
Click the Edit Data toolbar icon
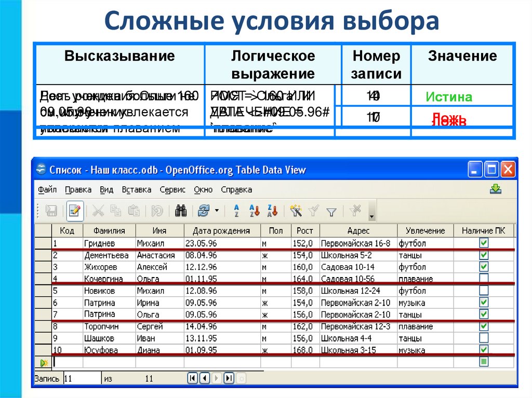pos(75,211)
